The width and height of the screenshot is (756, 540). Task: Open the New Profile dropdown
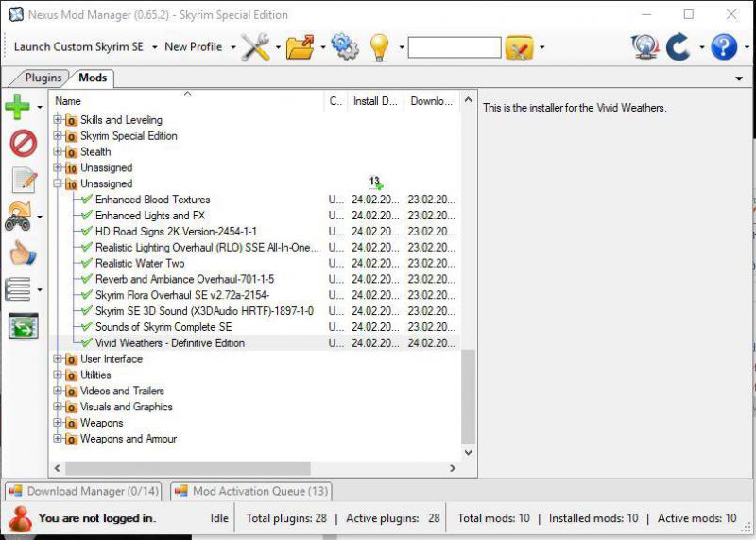click(x=199, y=47)
